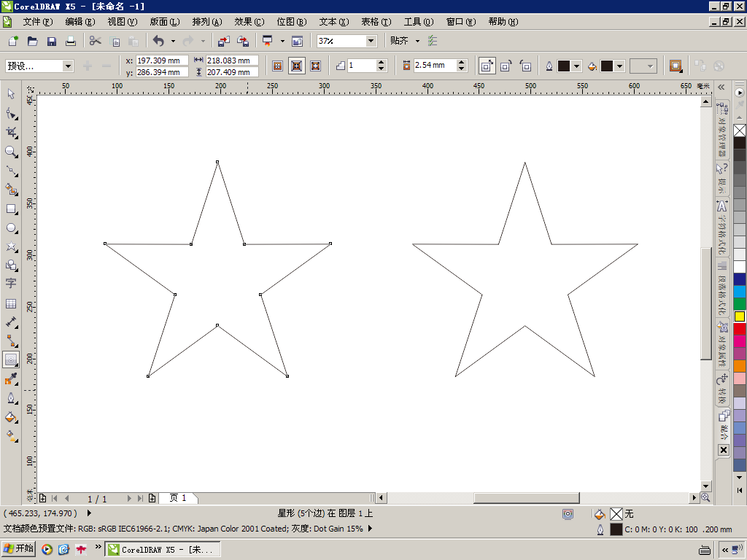Open the Bitmaps menu
Viewport: 747px width, 560px height.
click(292, 22)
